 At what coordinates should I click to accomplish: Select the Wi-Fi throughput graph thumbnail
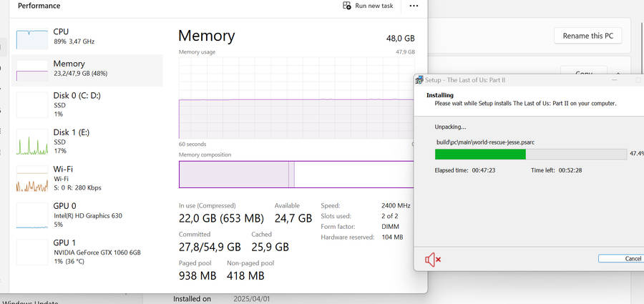pos(31,179)
